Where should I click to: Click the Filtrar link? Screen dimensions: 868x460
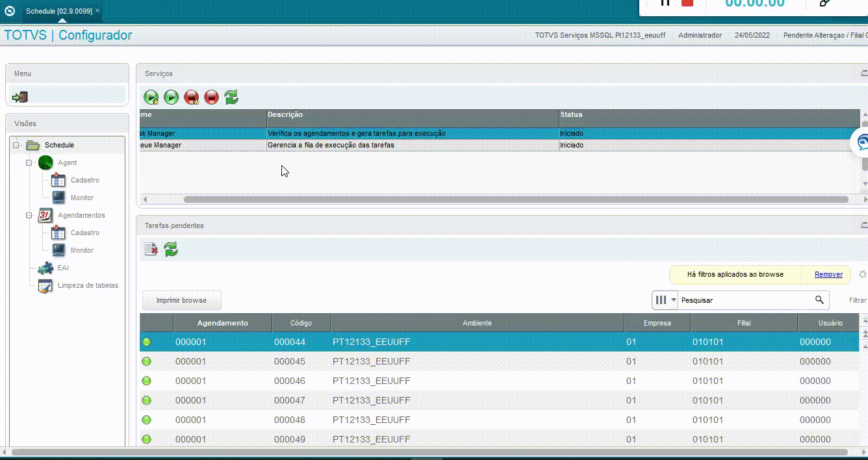858,300
